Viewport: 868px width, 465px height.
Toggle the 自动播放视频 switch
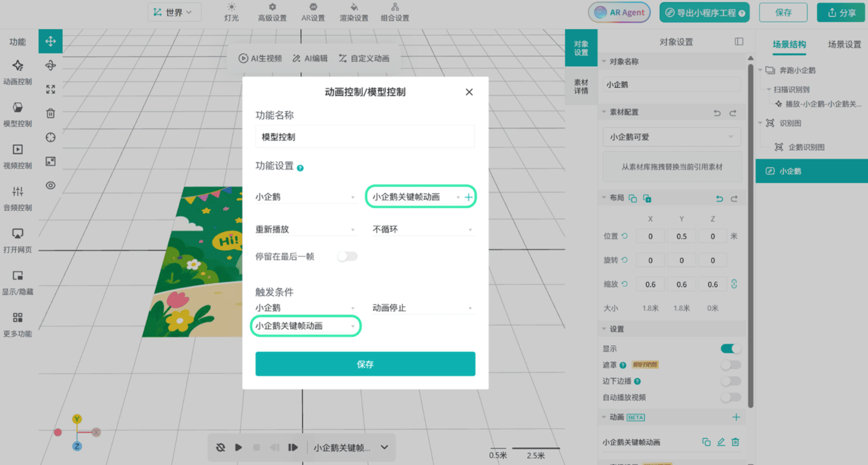[x=731, y=397]
